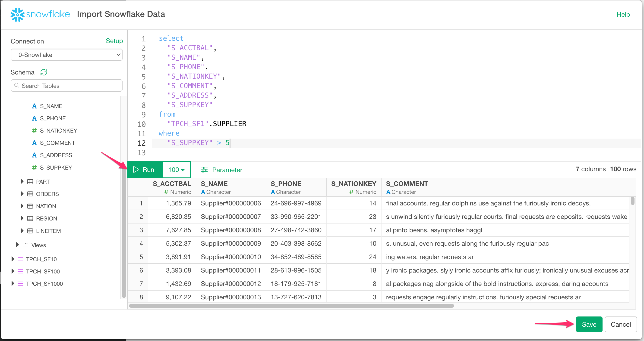
Task: Click the numeric hash icon beside S_NATIONKEY in schema
Action: (34, 130)
